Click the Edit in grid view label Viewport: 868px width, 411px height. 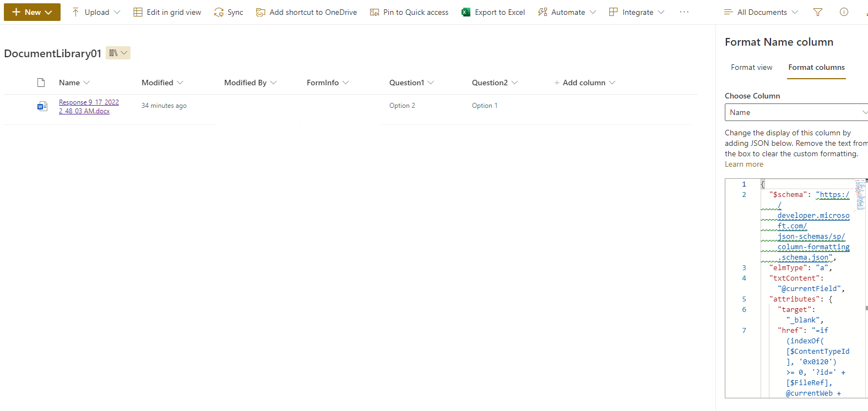point(174,12)
